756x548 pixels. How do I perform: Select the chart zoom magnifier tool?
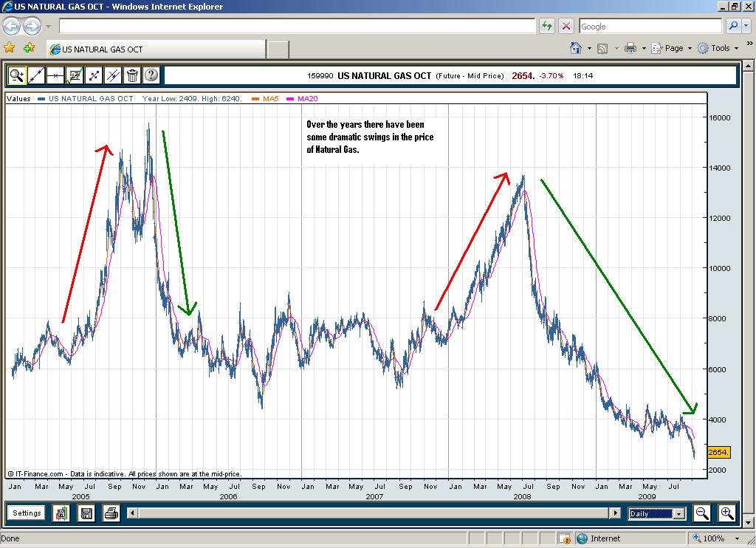pos(17,75)
